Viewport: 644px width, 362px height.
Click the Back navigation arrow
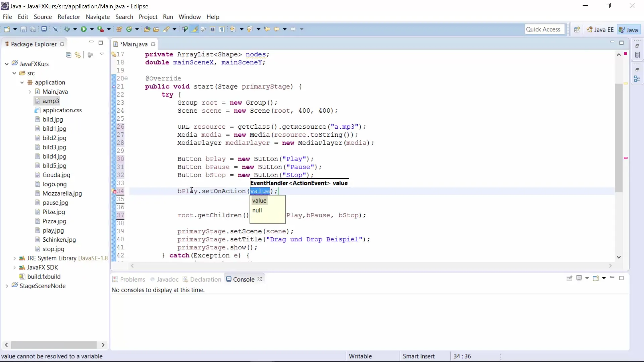pos(276,29)
